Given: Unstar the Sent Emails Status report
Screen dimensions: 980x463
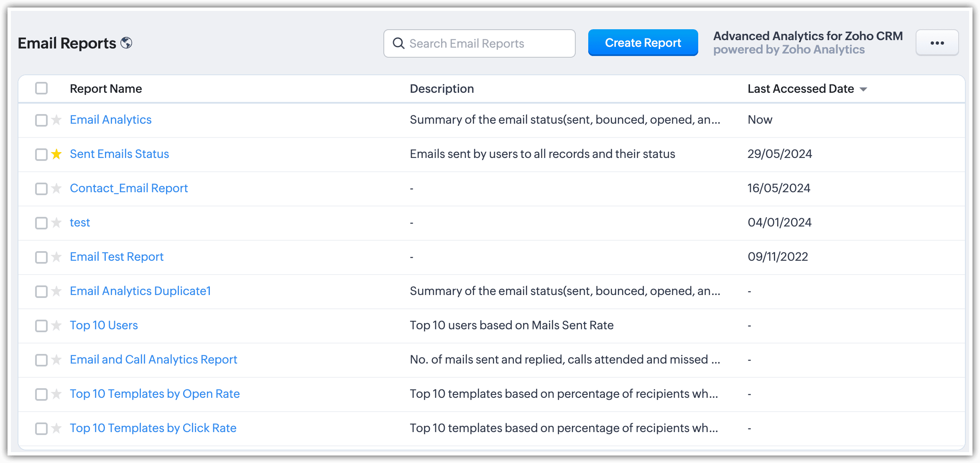Looking at the screenshot, I should [x=56, y=154].
